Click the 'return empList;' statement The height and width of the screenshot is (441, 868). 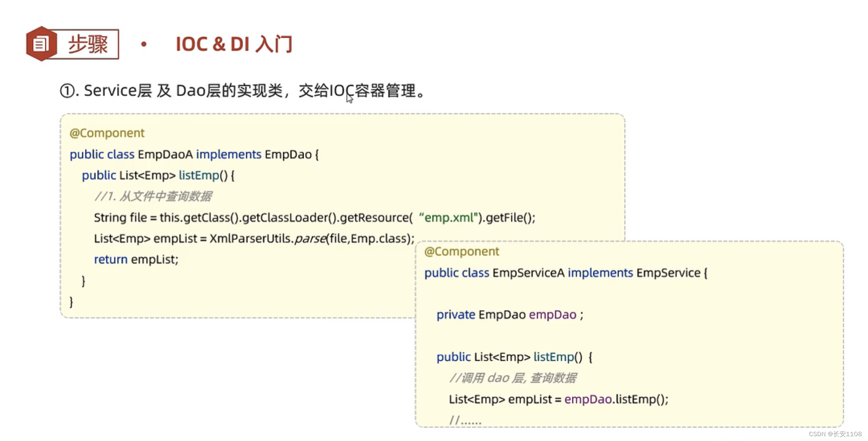coord(136,259)
